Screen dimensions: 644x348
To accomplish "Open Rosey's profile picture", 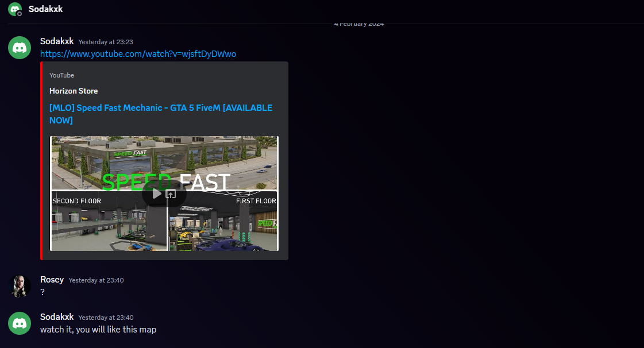I will 20,286.
